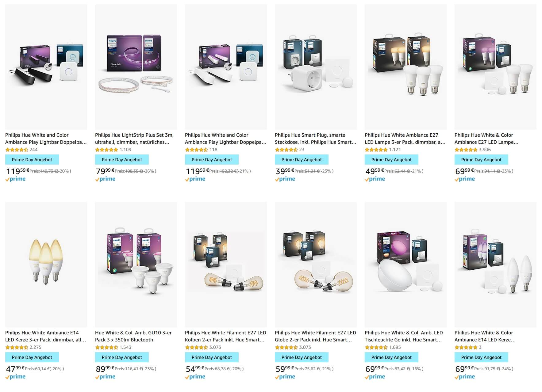Open the Smart Plug product image
The image size is (542, 392).
[316, 67]
